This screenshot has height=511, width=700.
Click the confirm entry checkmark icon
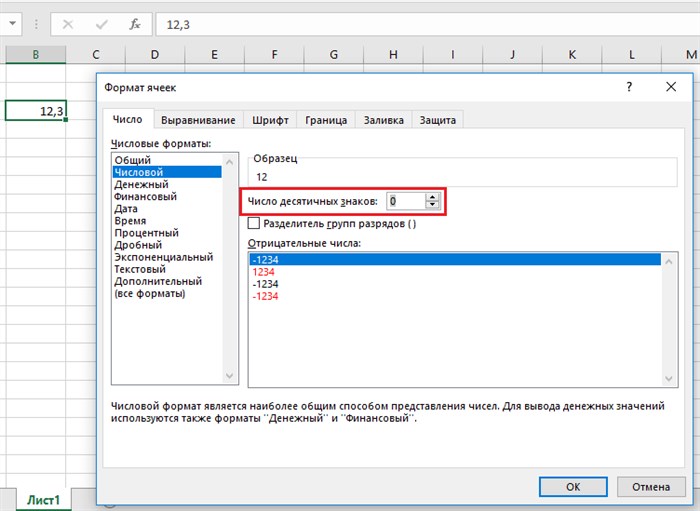(102, 24)
